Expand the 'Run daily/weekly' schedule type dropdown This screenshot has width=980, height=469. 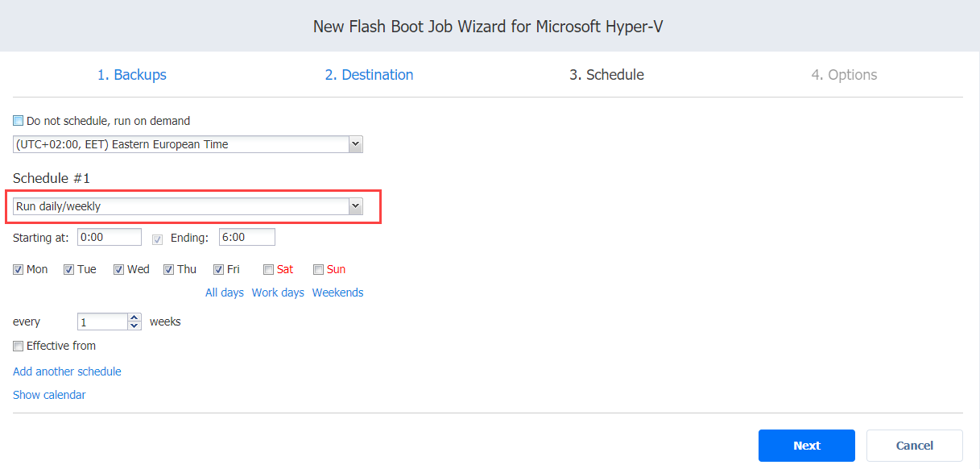click(x=355, y=206)
